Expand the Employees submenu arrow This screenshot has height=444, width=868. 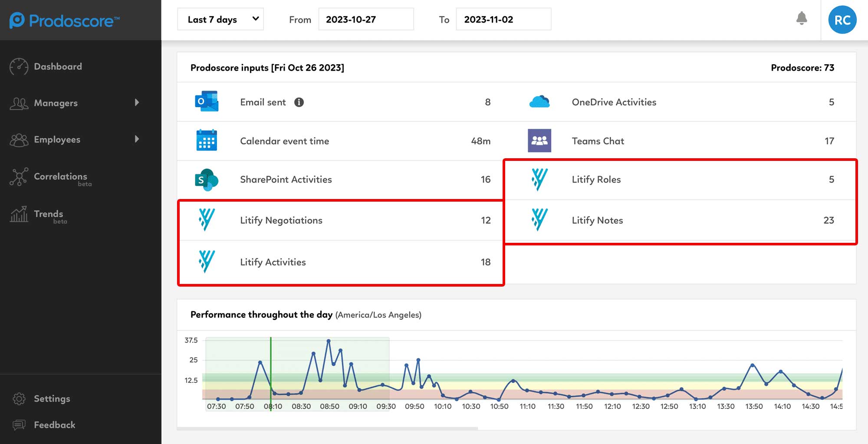[137, 139]
